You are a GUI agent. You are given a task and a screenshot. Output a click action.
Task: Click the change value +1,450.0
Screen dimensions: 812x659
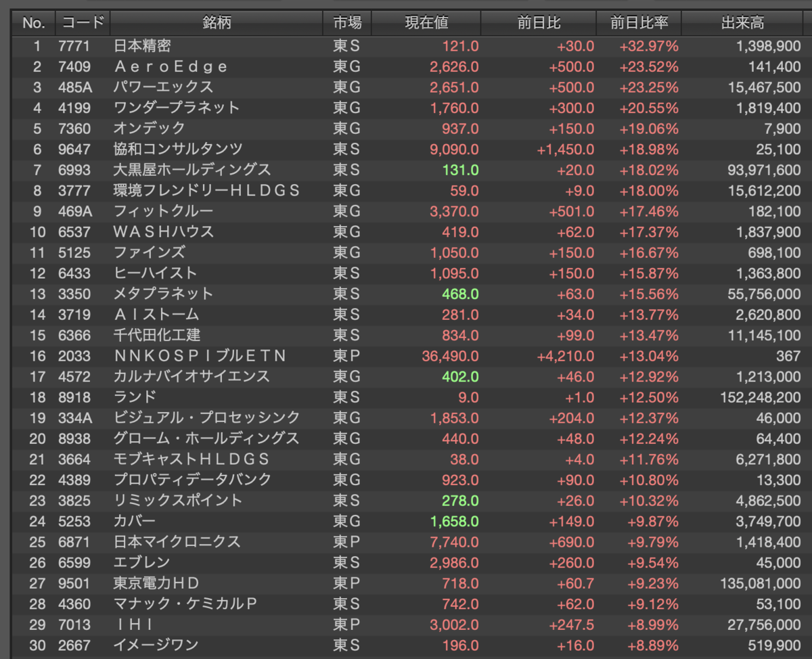click(x=566, y=150)
